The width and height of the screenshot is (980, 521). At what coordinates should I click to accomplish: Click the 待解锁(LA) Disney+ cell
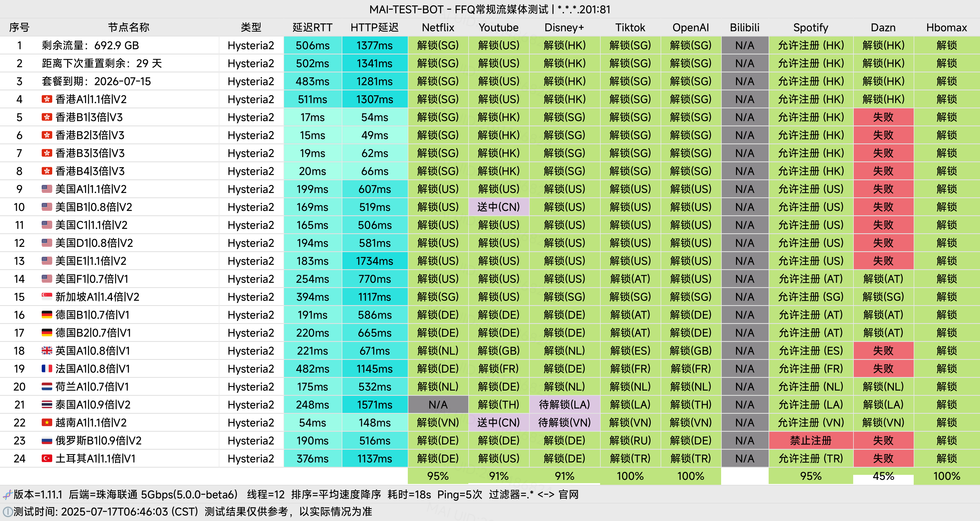pos(564,405)
